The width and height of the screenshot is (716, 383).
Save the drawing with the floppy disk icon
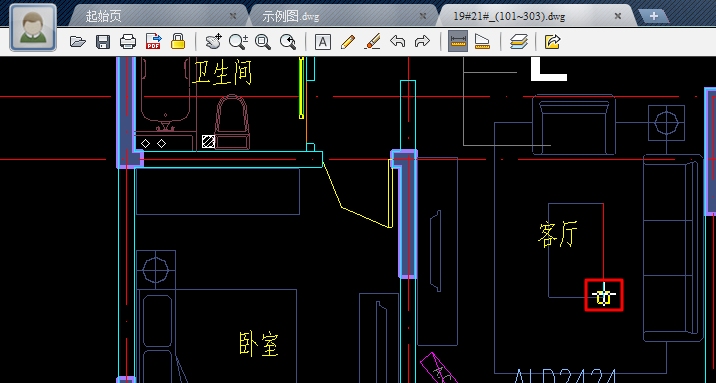tap(103, 42)
